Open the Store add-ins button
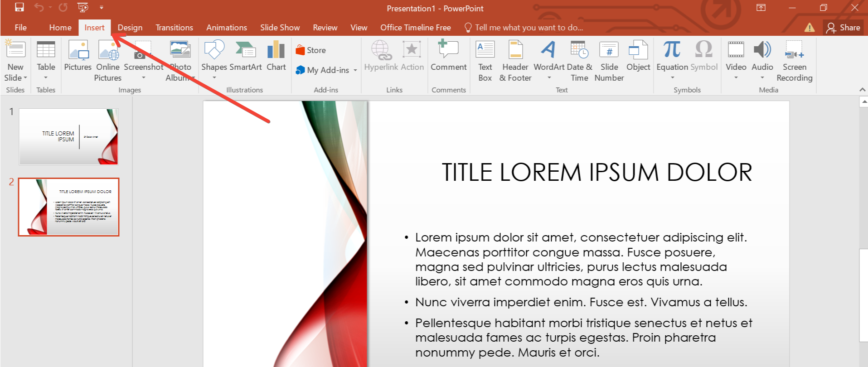The height and width of the screenshot is (367, 868). pyautogui.click(x=311, y=50)
